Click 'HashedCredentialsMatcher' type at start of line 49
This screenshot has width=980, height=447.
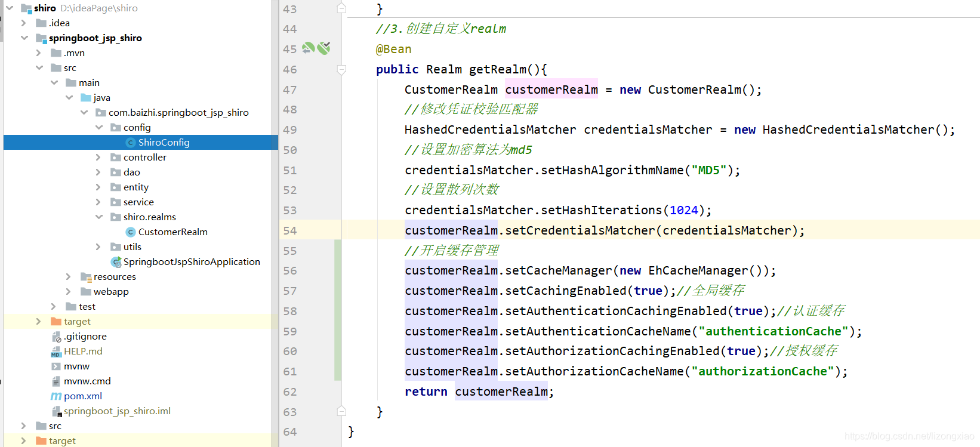click(x=491, y=130)
